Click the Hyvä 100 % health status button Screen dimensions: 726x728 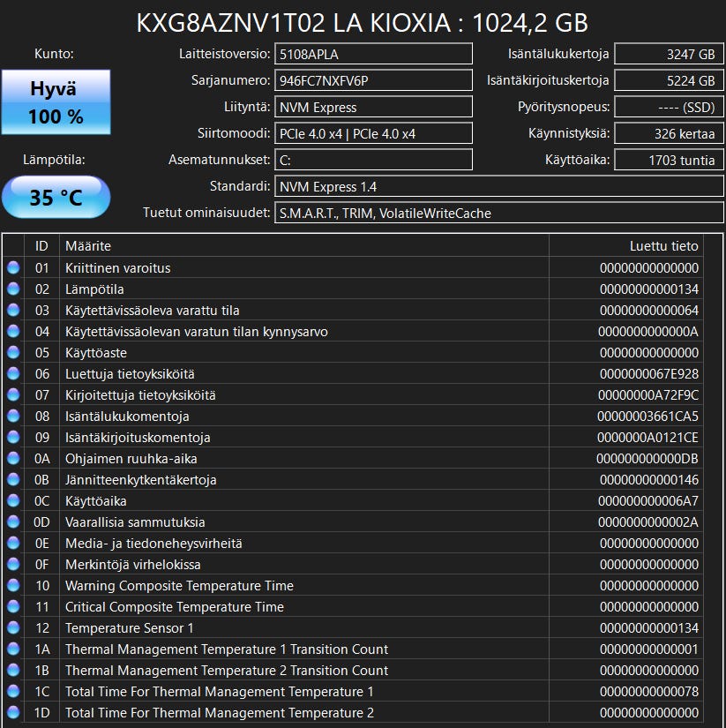tap(56, 102)
